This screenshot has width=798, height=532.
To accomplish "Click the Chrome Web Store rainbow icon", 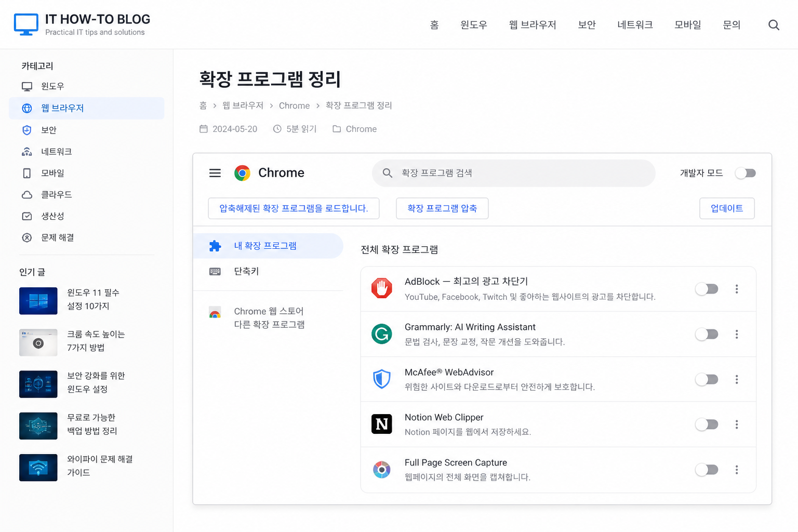I will [x=215, y=313].
